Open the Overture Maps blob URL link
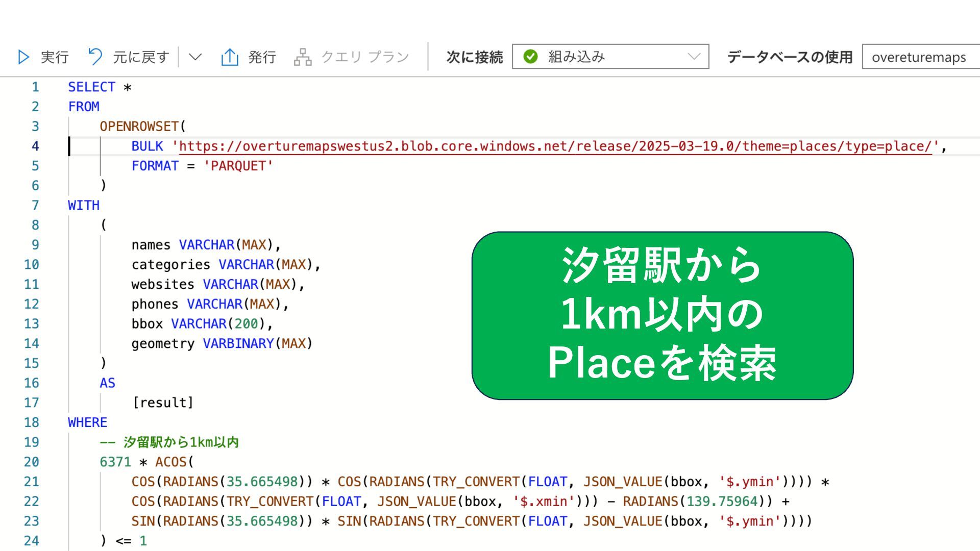Image resolution: width=980 pixels, height=551 pixels. click(x=555, y=146)
